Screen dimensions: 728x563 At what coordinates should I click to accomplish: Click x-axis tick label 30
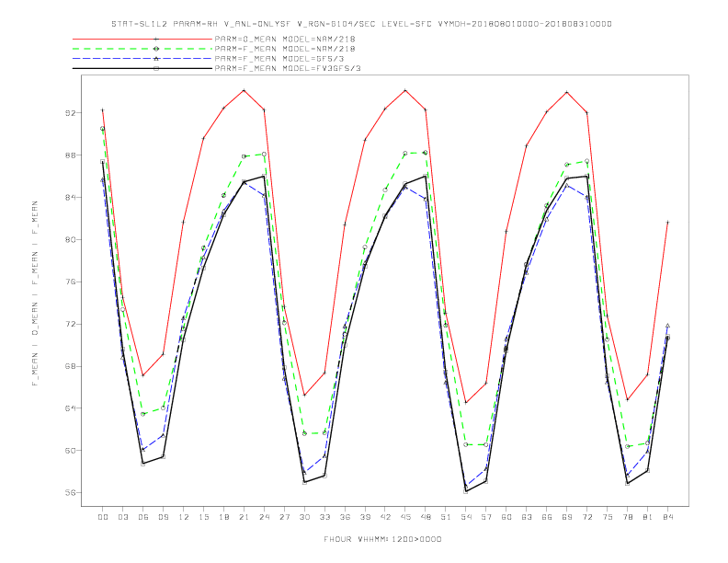[x=304, y=517]
